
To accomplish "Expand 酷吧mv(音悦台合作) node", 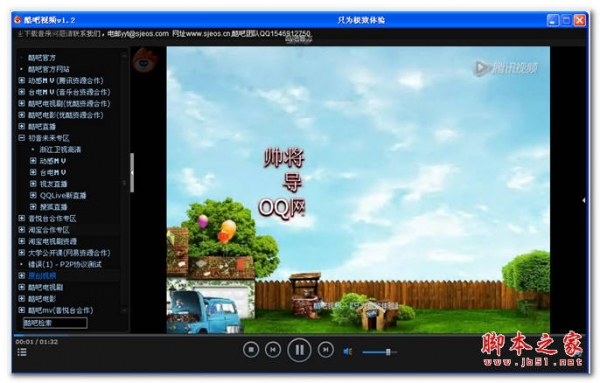I will [x=21, y=310].
